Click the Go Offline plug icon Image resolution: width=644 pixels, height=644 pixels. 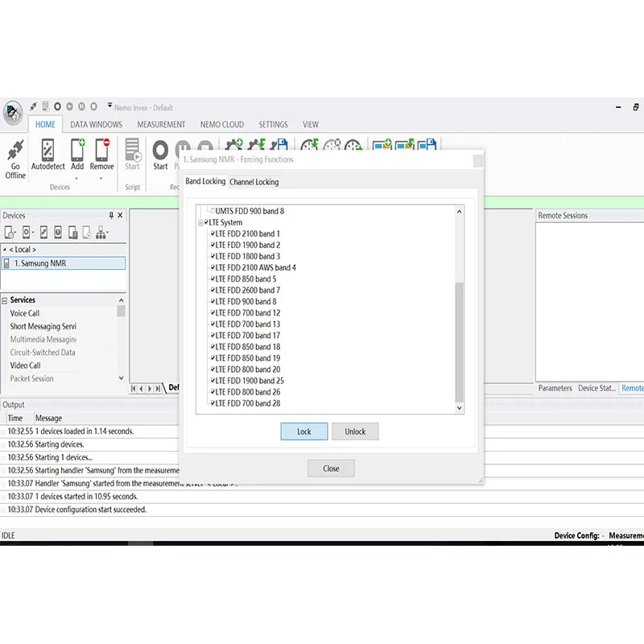(15, 151)
